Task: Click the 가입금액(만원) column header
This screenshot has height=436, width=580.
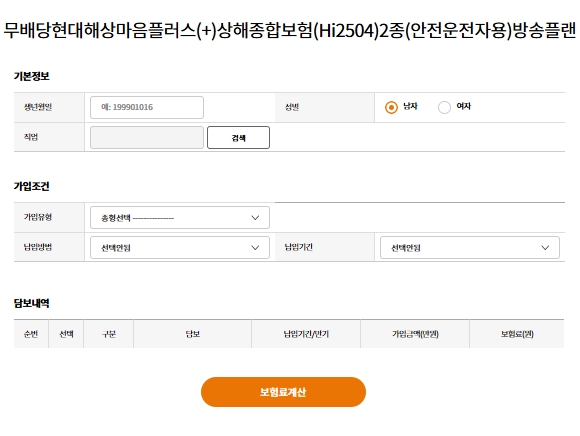Action: (415, 334)
